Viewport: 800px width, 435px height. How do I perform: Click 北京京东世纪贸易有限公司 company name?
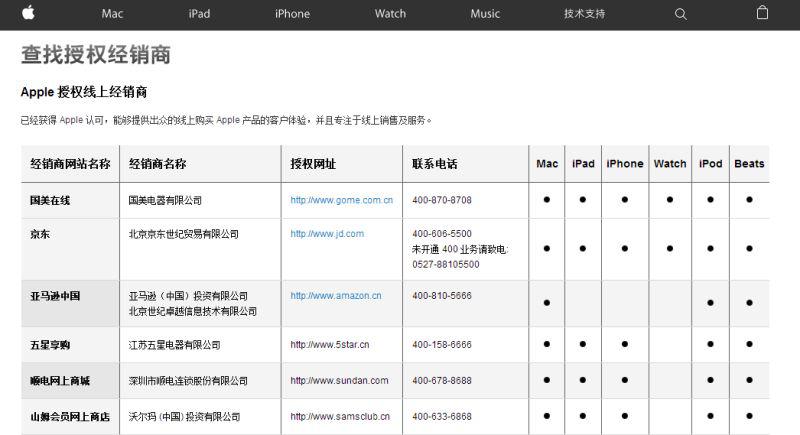click(184, 234)
